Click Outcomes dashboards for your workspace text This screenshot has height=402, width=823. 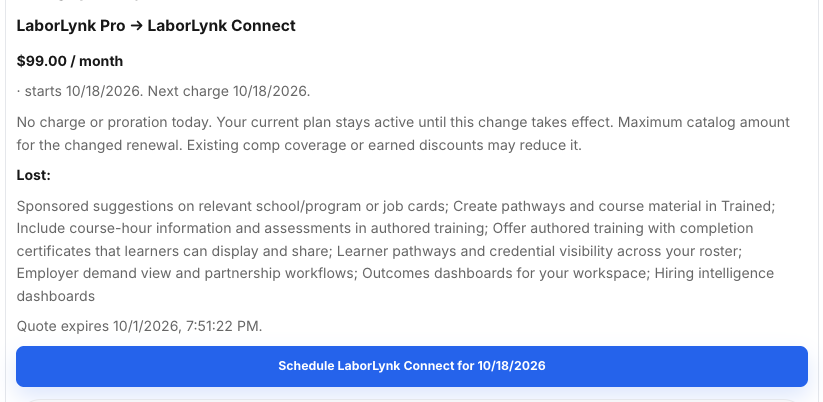pos(507,273)
